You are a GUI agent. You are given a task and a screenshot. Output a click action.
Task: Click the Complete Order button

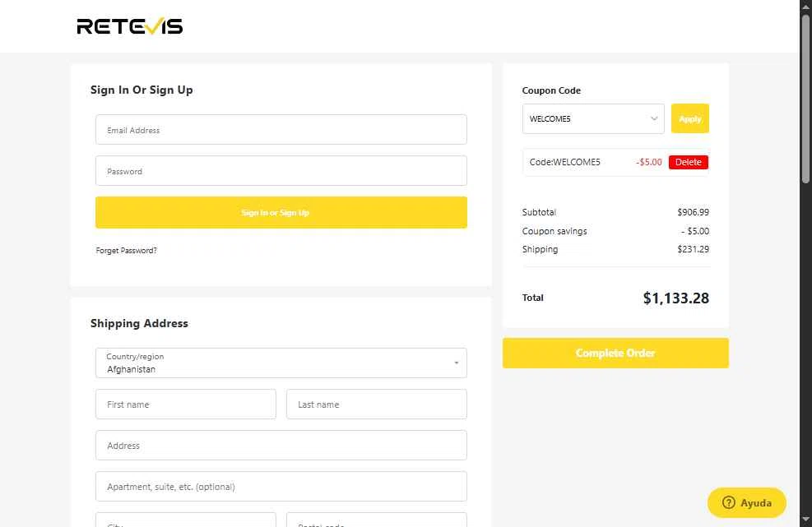tap(615, 353)
